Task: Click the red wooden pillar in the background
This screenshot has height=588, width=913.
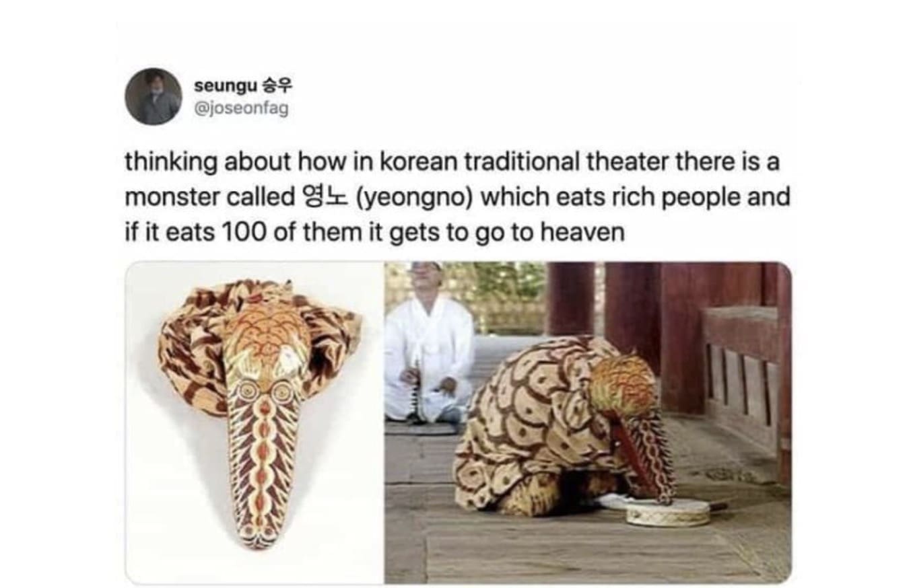Action: point(571,299)
